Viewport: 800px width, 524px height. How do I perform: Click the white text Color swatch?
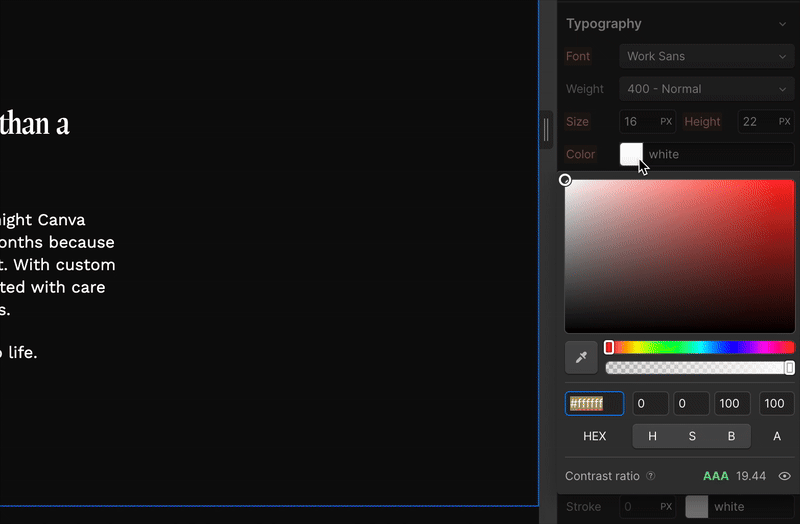(631, 154)
